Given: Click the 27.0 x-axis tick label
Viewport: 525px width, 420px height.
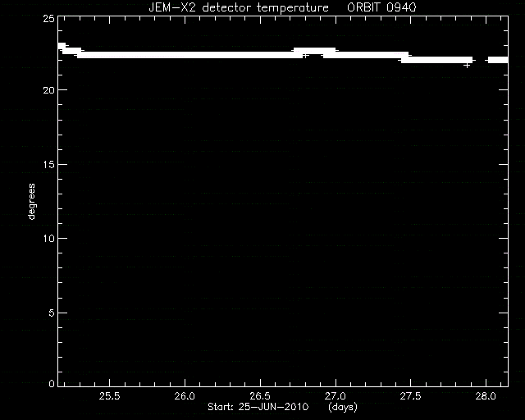Looking at the screenshot, I should (x=336, y=396).
